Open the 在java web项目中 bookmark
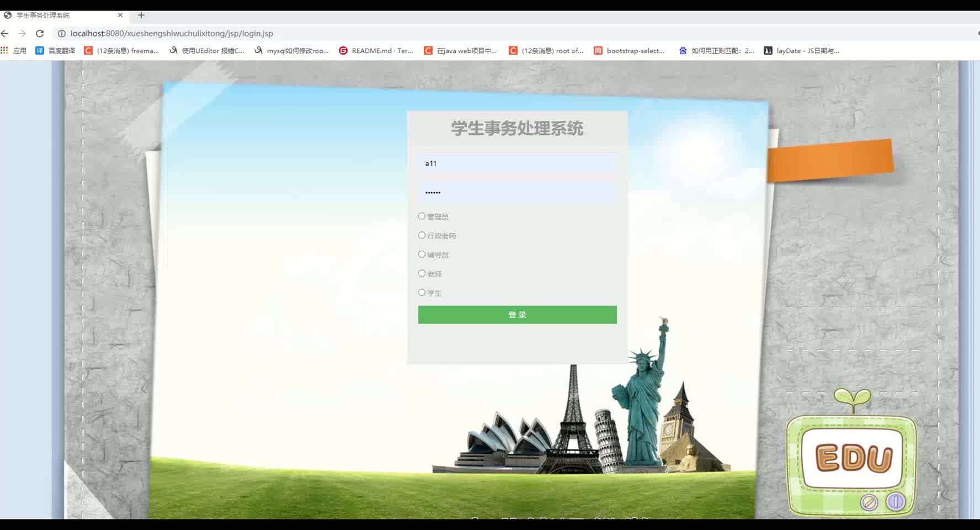Viewport: 980px width, 530px height. 460,51
